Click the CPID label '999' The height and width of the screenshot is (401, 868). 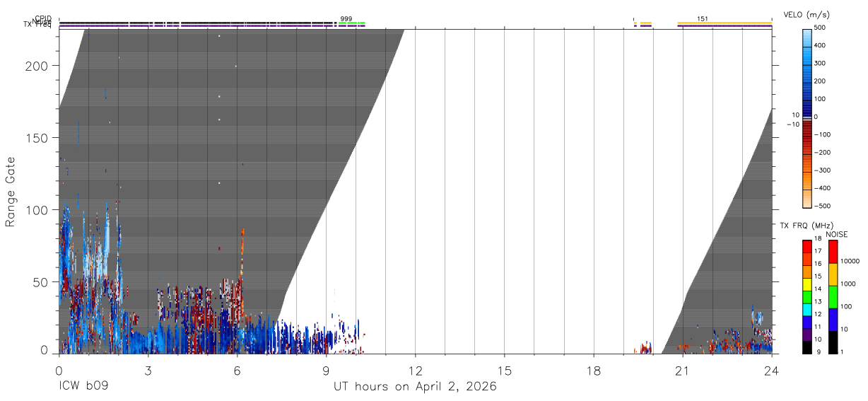pyautogui.click(x=346, y=19)
